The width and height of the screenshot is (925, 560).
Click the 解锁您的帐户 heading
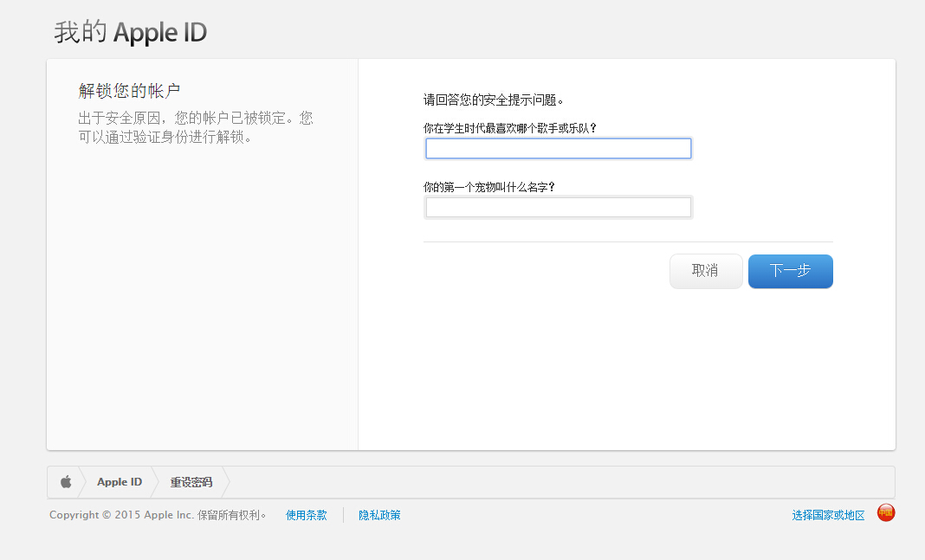click(x=129, y=91)
